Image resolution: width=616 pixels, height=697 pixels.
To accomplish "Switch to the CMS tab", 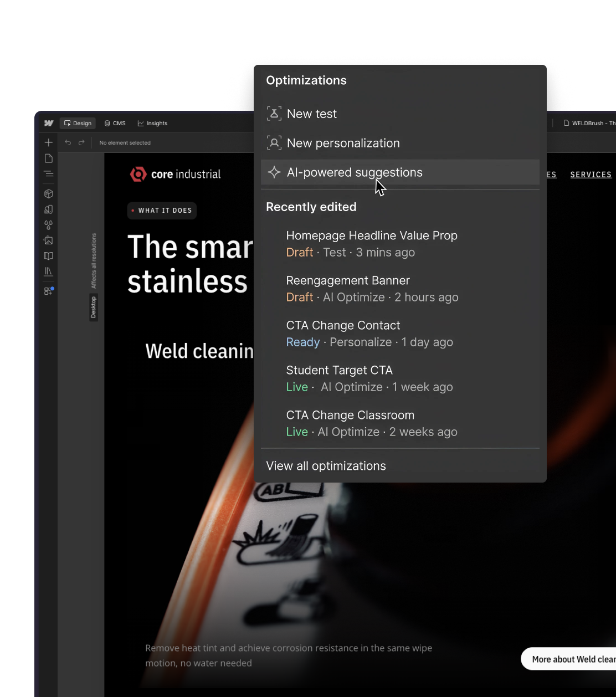I will [115, 123].
